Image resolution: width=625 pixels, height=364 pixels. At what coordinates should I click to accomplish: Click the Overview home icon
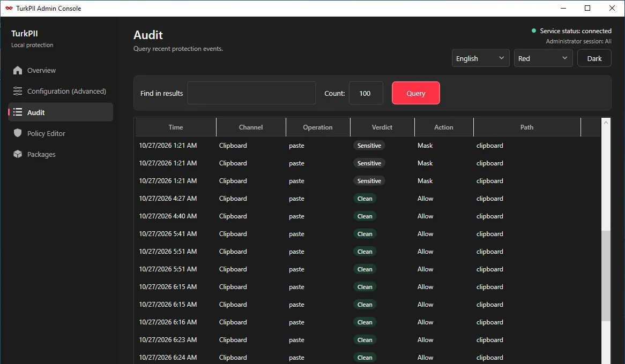point(18,71)
